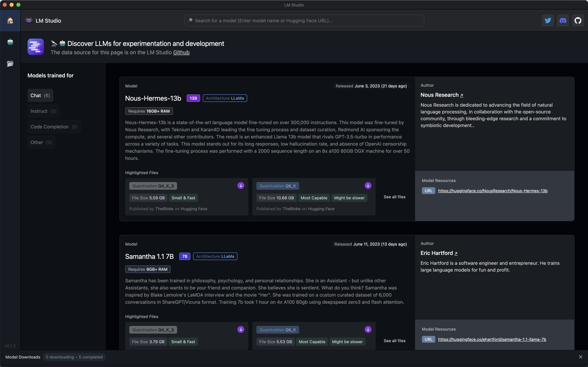
Task: Click the Models trained for heading
Action: coord(51,76)
